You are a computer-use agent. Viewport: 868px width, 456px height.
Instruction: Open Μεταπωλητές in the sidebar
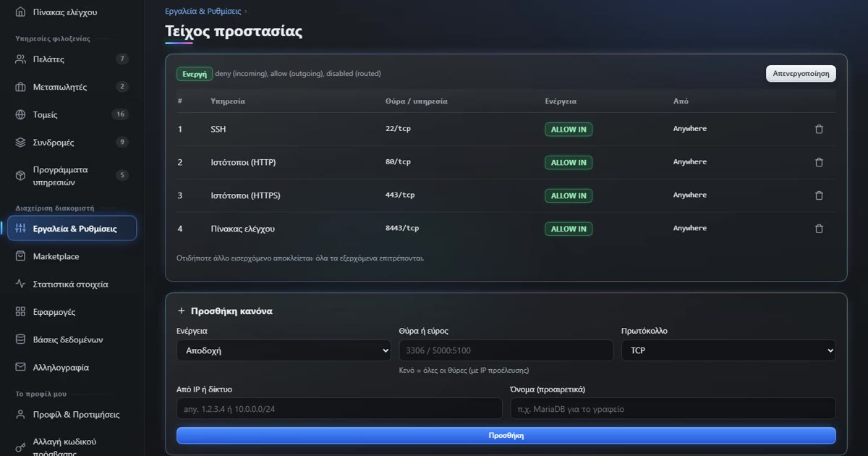(72, 87)
